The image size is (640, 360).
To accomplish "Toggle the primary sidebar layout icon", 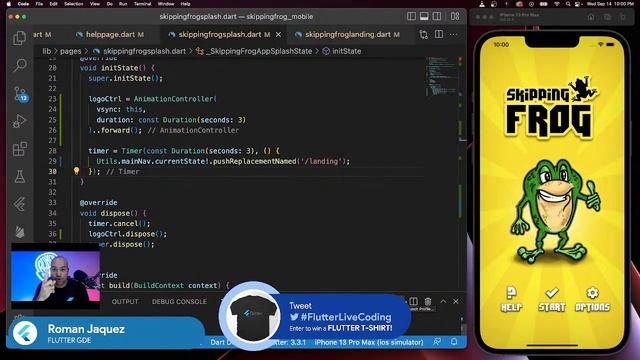I will (411, 16).
